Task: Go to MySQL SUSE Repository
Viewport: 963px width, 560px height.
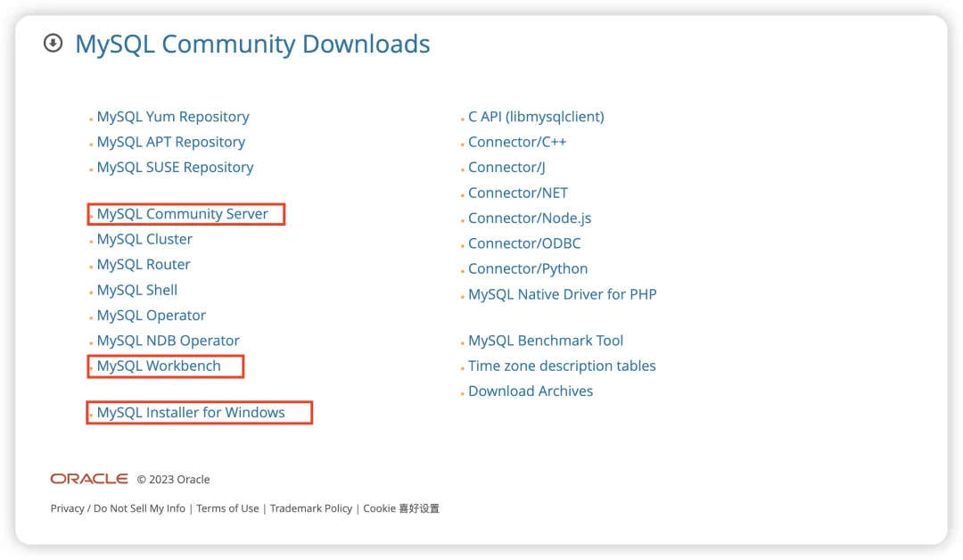Action: point(175,167)
